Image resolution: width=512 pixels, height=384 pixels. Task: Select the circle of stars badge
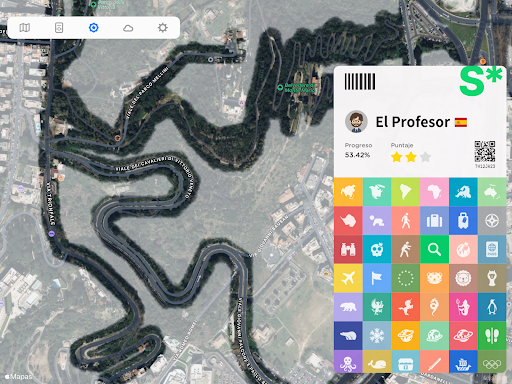(x=405, y=278)
